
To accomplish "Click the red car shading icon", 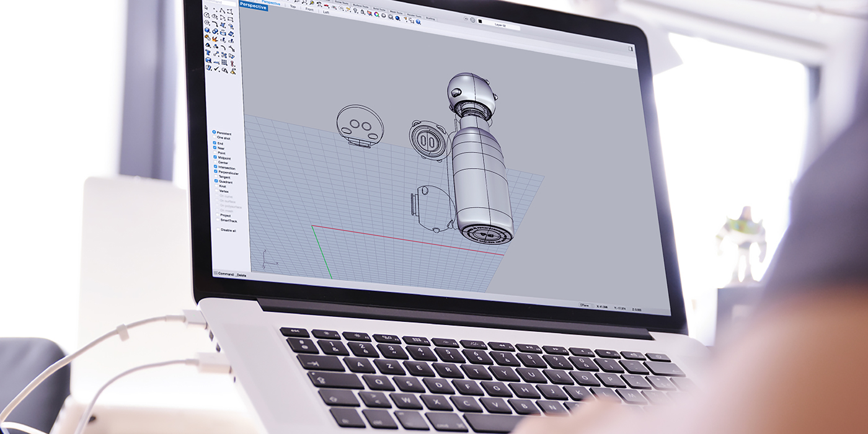I will click(326, 6).
